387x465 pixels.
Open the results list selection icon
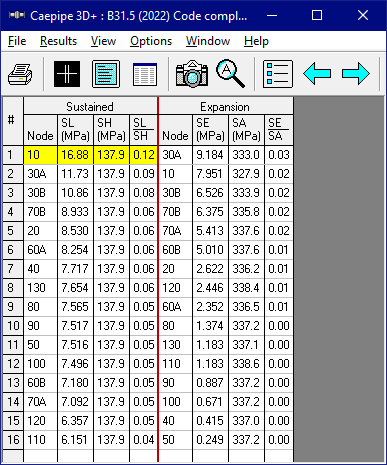click(x=278, y=74)
